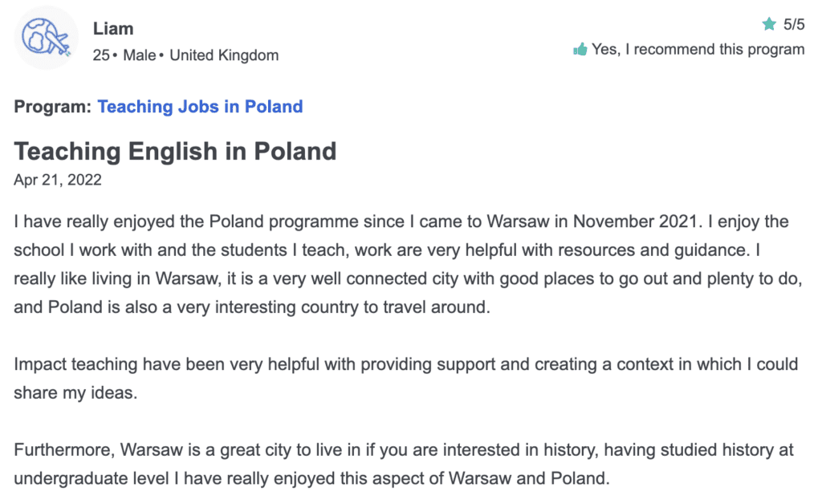Image resolution: width=822 pixels, height=504 pixels.
Task: Click the reviewer name Liam
Action: (x=113, y=28)
